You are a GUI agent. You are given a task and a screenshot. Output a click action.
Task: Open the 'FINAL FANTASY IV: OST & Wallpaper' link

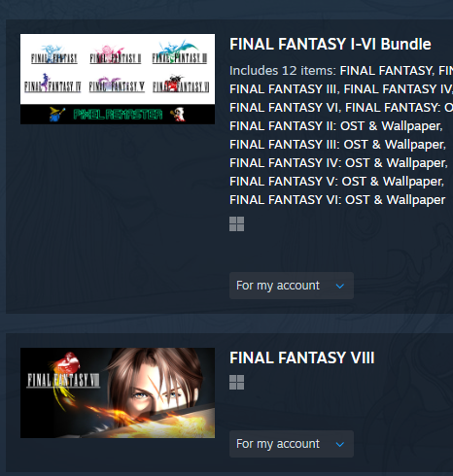(338, 163)
